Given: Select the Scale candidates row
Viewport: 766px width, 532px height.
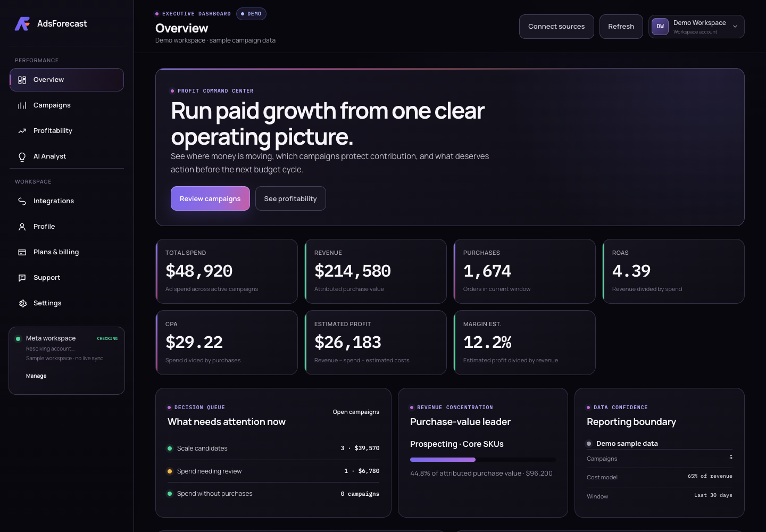Looking at the screenshot, I should (x=273, y=448).
